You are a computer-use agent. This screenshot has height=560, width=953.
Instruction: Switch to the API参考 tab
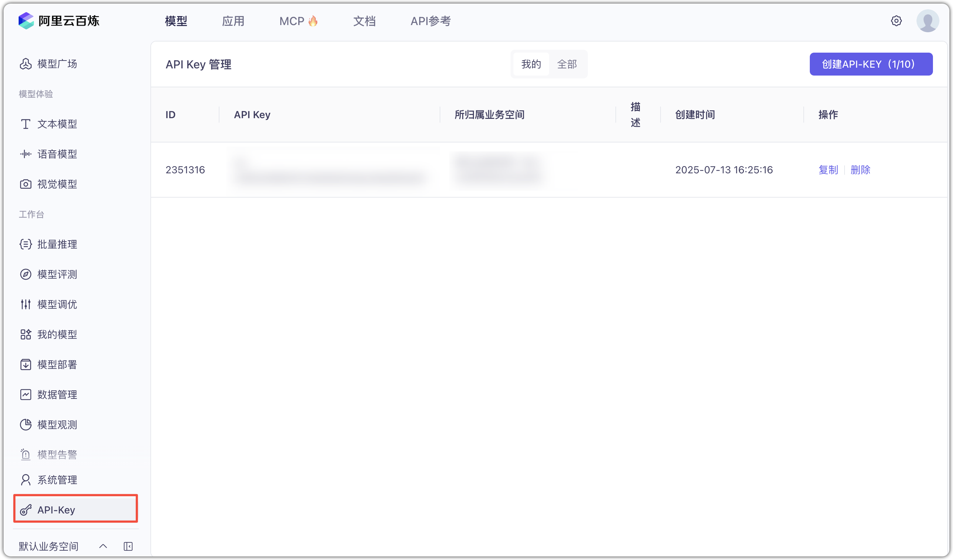point(430,21)
